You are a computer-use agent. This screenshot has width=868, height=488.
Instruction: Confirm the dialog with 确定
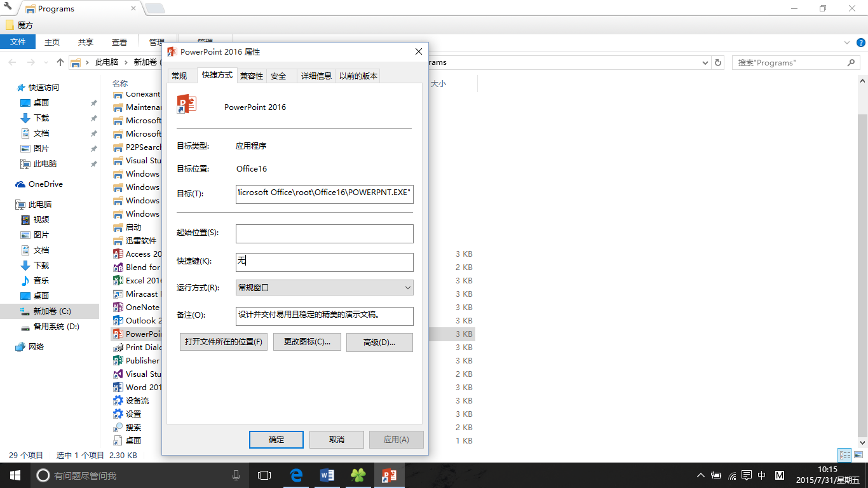click(276, 440)
